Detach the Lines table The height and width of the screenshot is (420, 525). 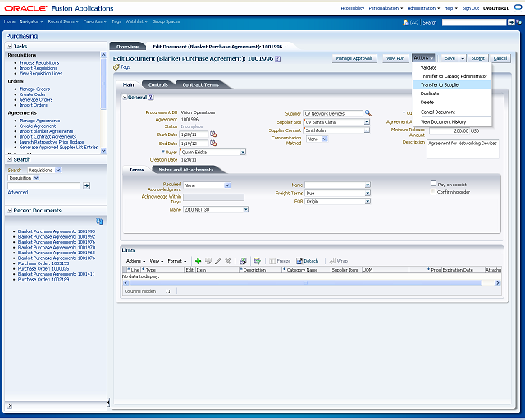(308, 261)
